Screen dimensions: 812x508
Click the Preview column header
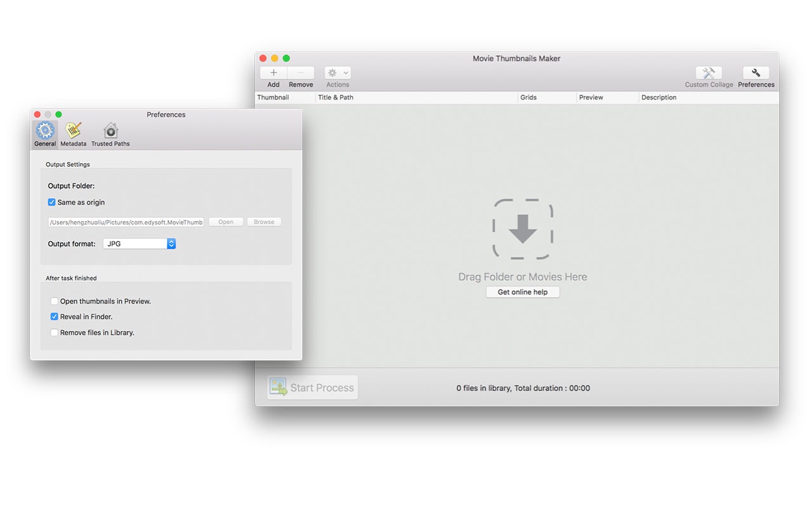click(607, 98)
